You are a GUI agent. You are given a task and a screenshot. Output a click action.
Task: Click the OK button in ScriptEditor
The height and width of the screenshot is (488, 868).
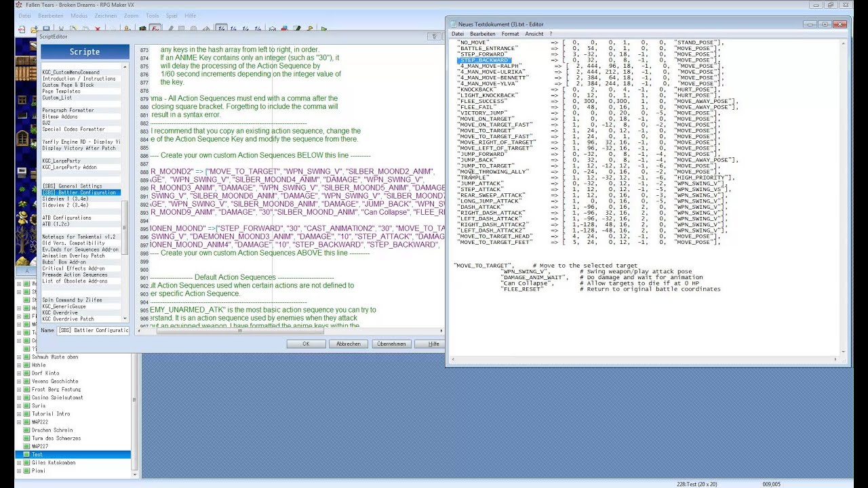click(x=306, y=344)
